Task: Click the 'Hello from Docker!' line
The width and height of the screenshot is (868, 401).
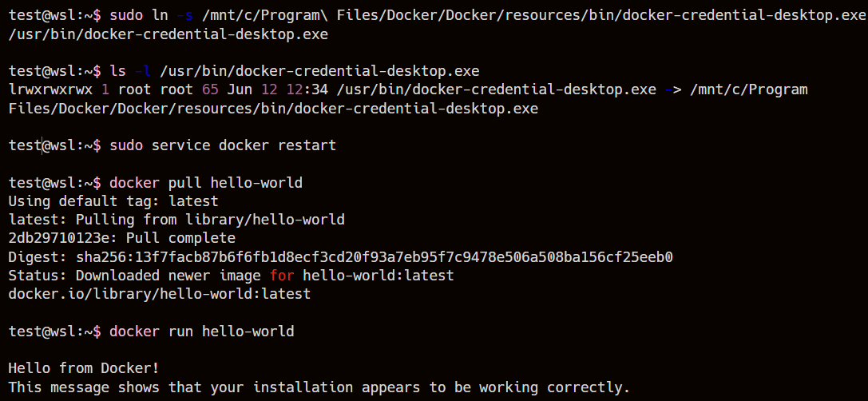Action: point(84,368)
